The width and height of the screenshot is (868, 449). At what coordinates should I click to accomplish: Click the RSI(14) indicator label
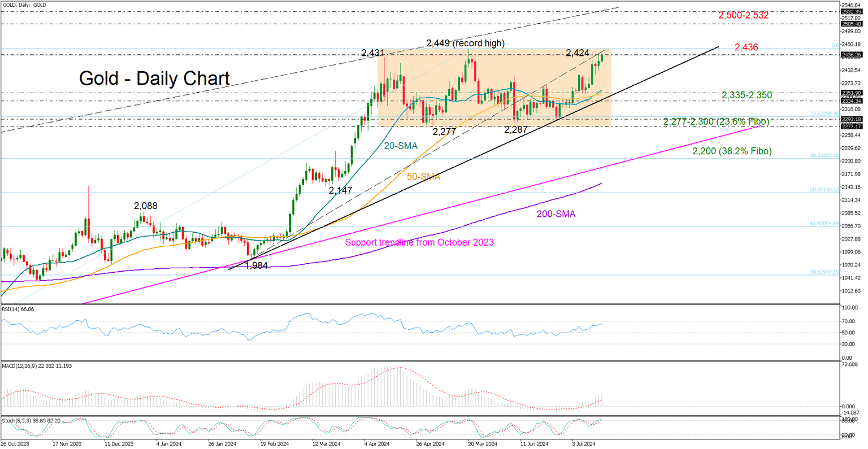(18, 309)
